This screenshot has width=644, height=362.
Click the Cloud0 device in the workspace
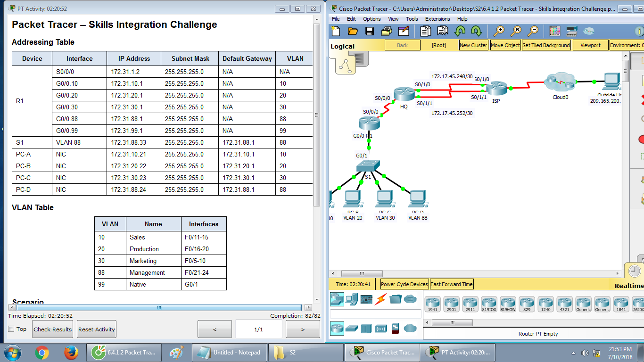pos(560,82)
